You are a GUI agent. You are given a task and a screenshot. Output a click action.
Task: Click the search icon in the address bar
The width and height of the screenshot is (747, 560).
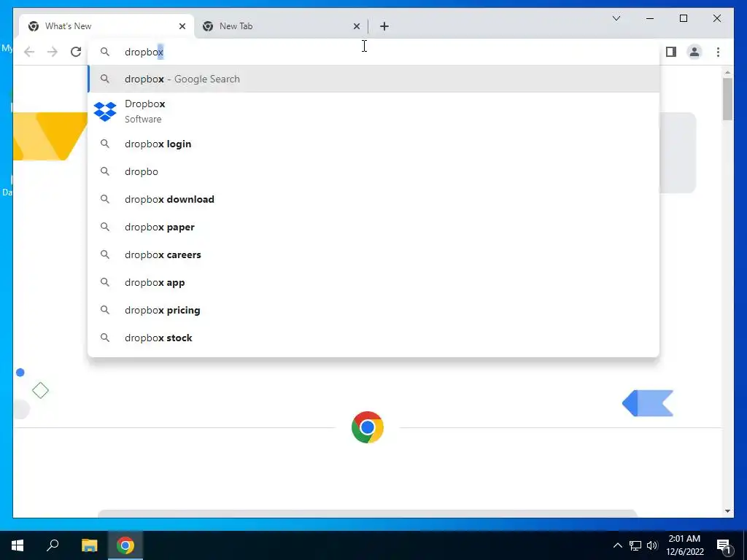105,52
